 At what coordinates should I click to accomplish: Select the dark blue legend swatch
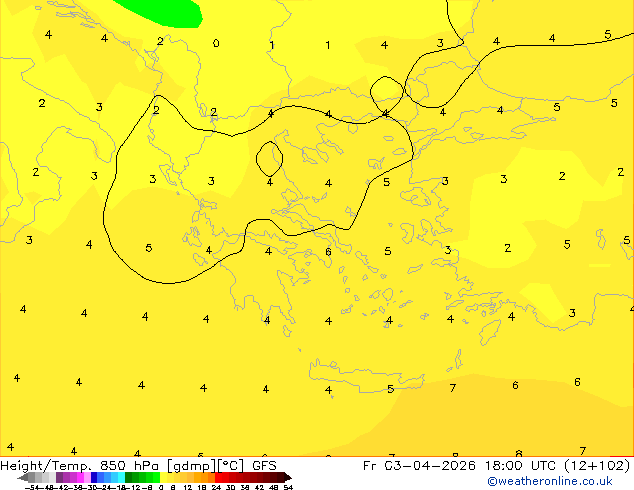pyautogui.click(x=94, y=477)
